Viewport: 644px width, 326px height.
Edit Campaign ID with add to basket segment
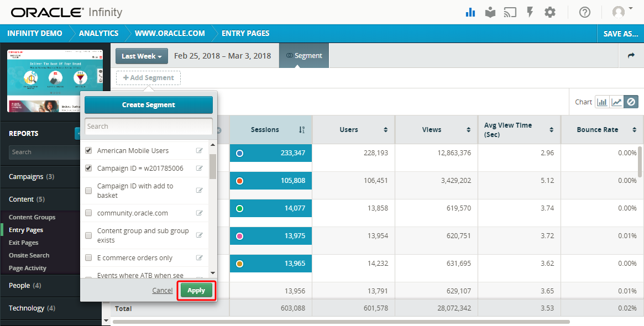[199, 191]
